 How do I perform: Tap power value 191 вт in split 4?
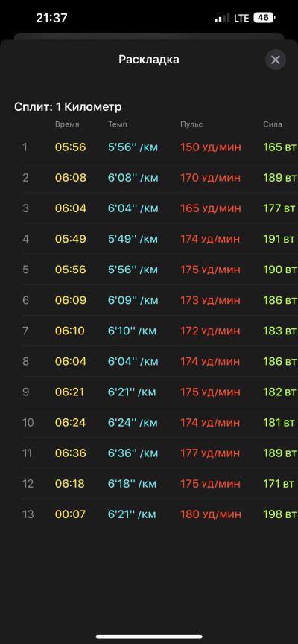pyautogui.click(x=279, y=239)
